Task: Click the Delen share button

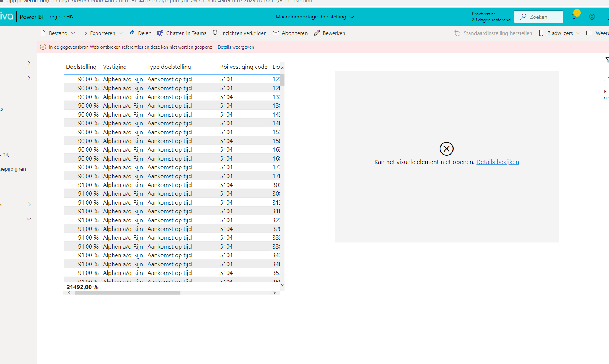Action: 140,33
